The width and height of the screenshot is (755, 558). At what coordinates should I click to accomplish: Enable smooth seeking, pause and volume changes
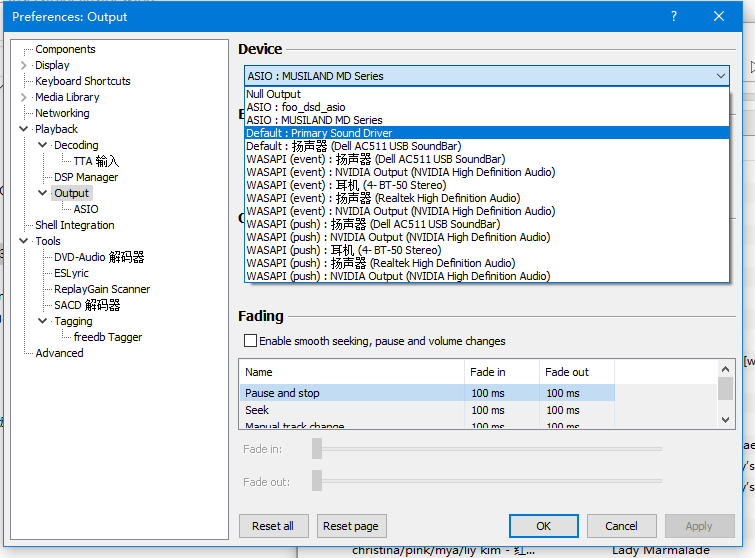click(x=250, y=341)
